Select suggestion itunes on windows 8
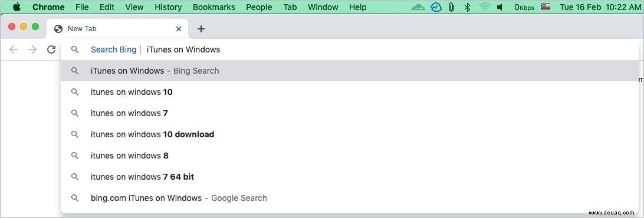Image resolution: width=644 pixels, height=218 pixels. coord(350,156)
